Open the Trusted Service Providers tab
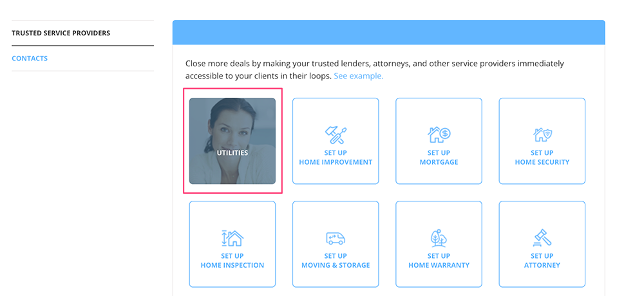The width and height of the screenshot is (644, 296). [x=61, y=33]
